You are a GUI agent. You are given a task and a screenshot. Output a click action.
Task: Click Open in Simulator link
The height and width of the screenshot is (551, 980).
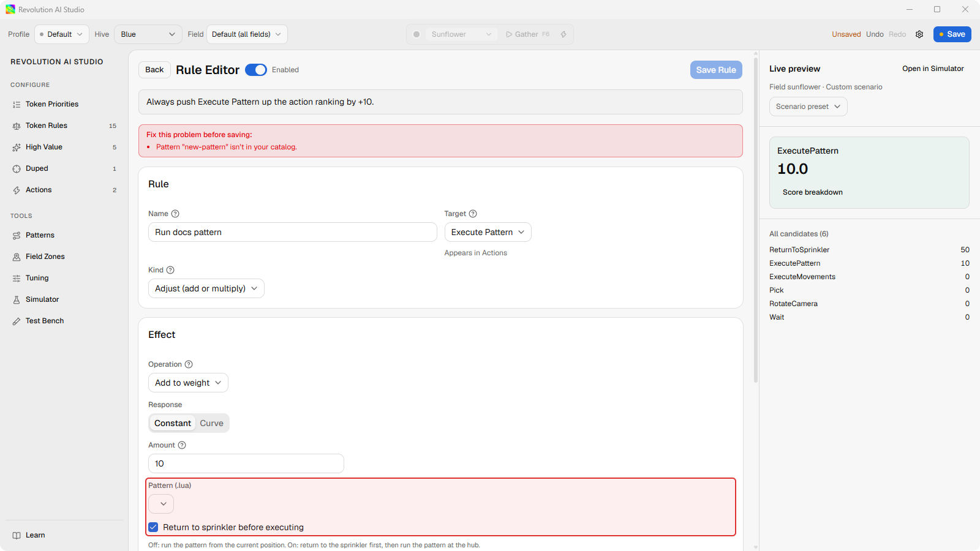tap(933, 69)
